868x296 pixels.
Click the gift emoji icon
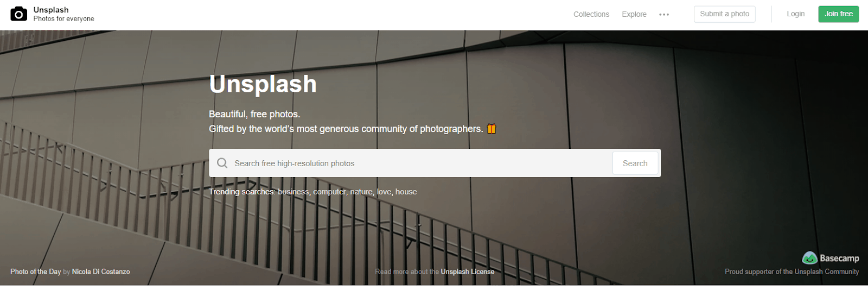tap(492, 129)
